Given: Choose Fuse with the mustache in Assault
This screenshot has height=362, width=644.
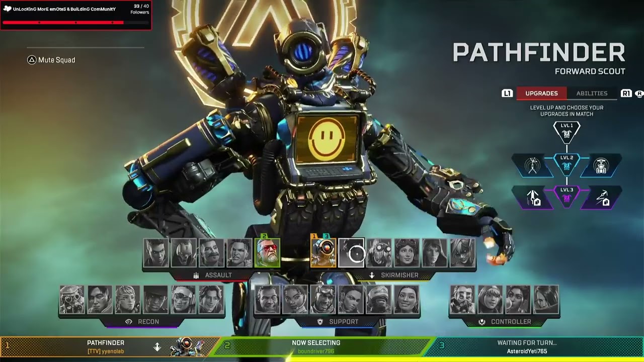Looking at the screenshot, I should pyautogui.click(x=211, y=253).
